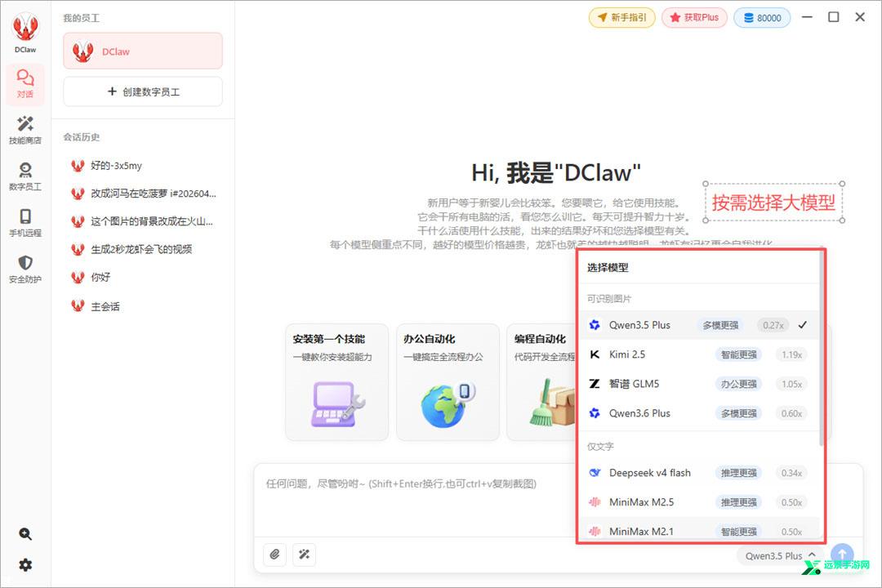882x588 pixels.
Task: Click the model list scrollbar
Action: [822, 349]
